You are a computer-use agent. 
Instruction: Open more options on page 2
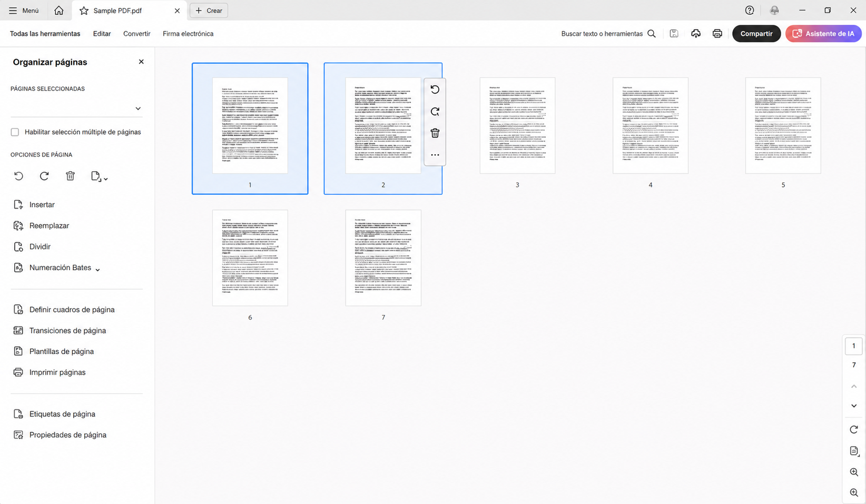tap(435, 155)
